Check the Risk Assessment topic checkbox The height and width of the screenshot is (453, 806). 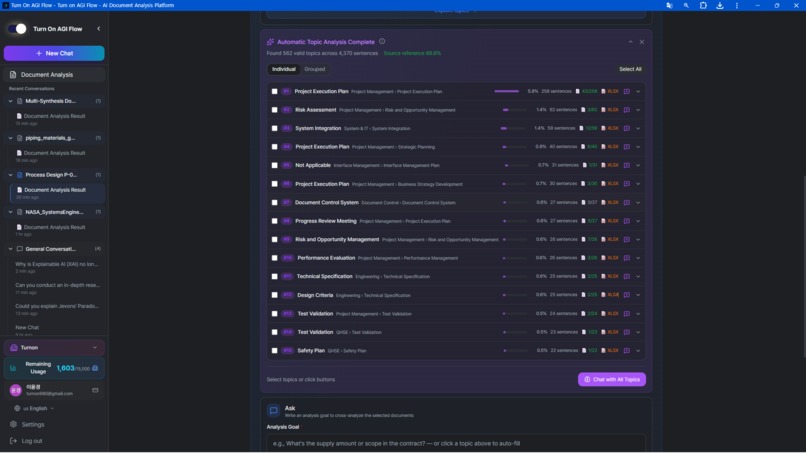(x=274, y=110)
